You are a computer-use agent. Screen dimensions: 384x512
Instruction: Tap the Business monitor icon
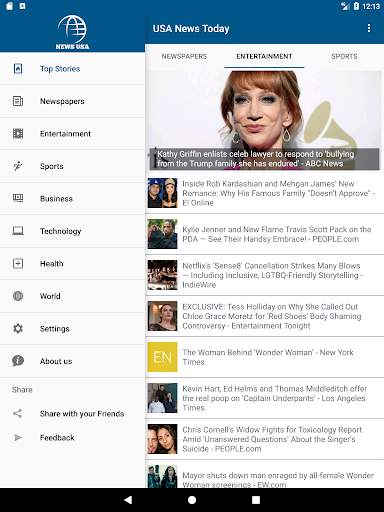pyautogui.click(x=18, y=198)
